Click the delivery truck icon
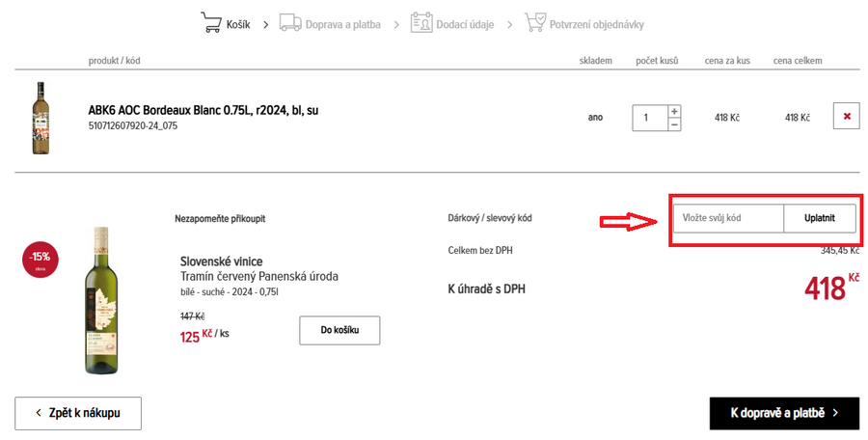This screenshot has height=440, width=868. pos(290,23)
